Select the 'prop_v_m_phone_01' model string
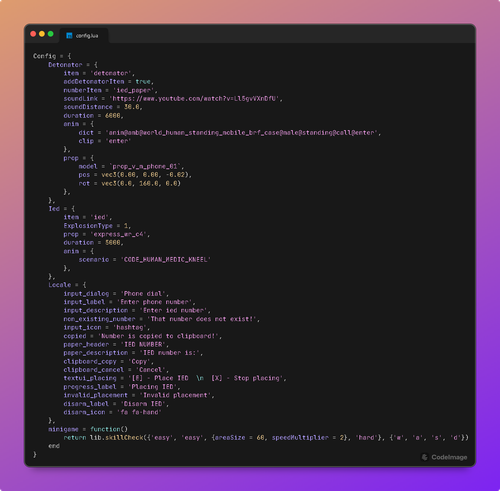The width and height of the screenshot is (500, 491). coord(145,166)
